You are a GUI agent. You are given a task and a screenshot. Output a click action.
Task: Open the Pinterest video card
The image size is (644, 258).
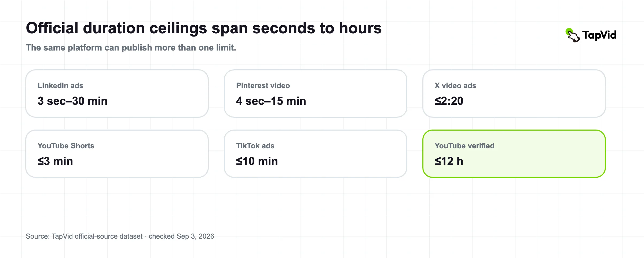click(x=316, y=94)
